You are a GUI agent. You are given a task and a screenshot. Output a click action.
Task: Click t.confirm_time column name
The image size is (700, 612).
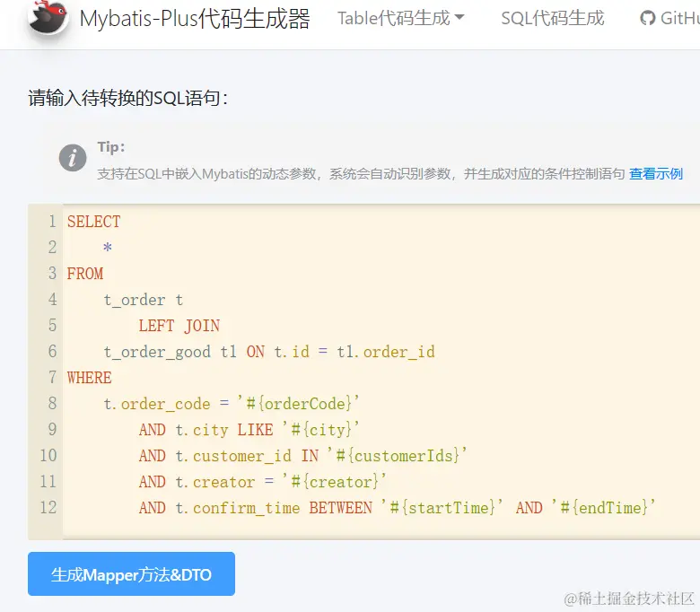pyautogui.click(x=238, y=508)
